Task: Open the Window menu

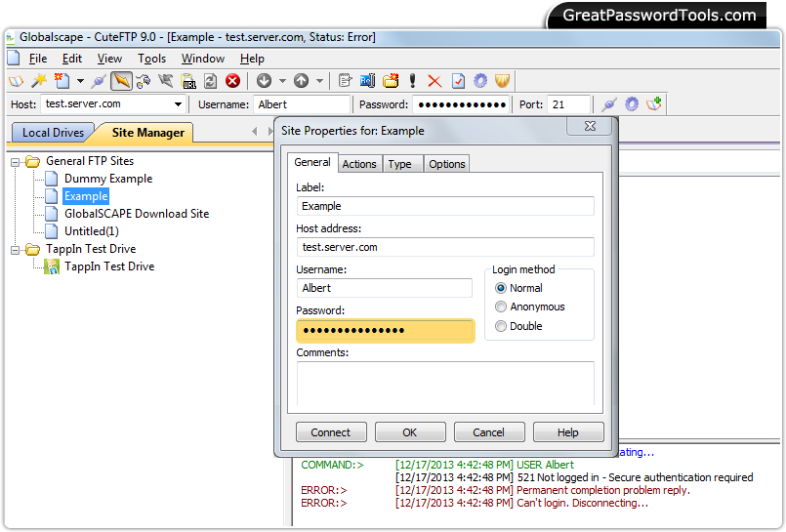Action: [203, 59]
